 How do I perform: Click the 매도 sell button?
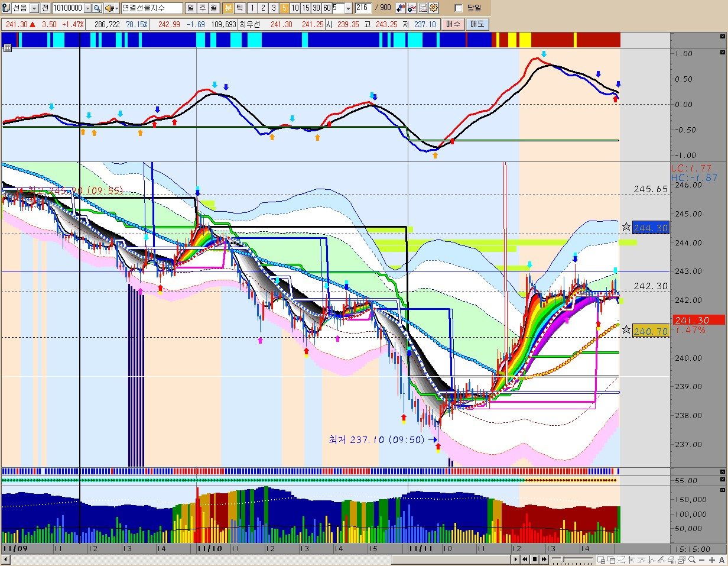pos(476,24)
